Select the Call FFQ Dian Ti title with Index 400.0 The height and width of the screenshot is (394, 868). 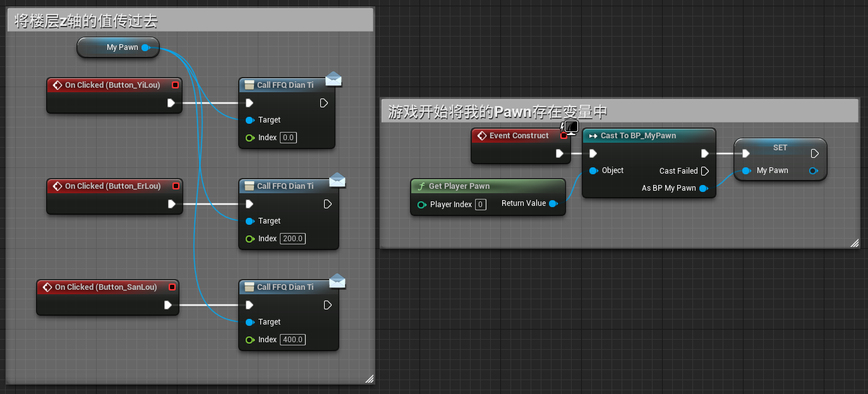click(285, 287)
